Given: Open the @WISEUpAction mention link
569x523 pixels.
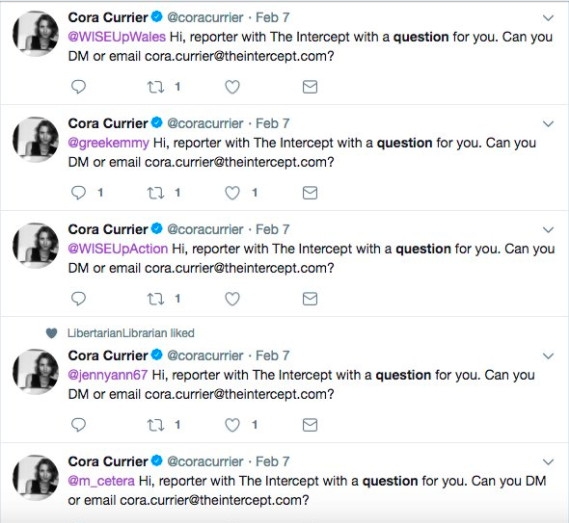Looking at the screenshot, I should pos(118,249).
